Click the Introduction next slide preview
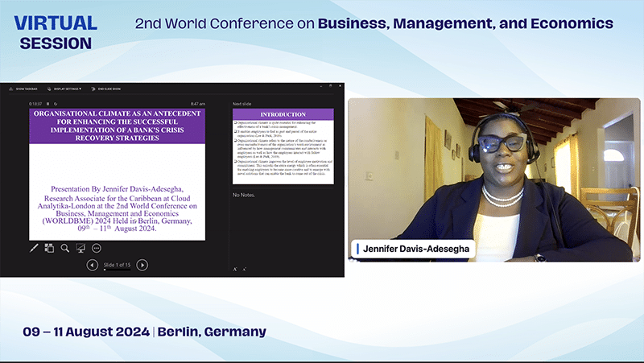 pyautogui.click(x=283, y=146)
